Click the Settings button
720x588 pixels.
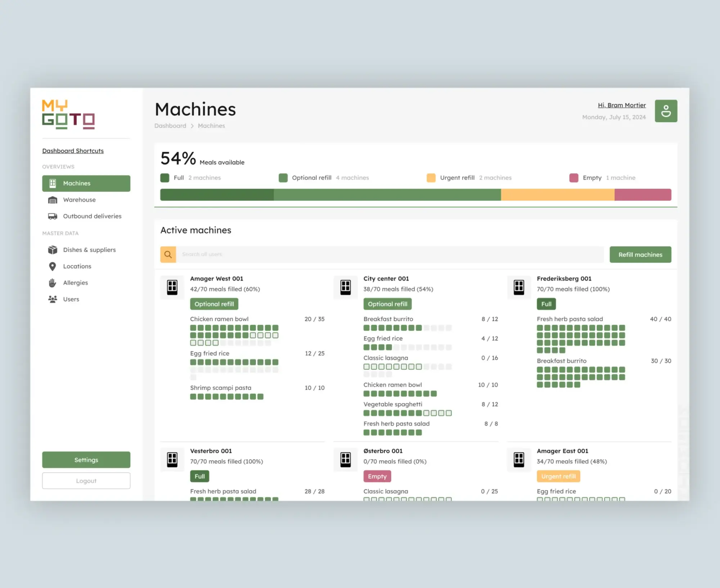[x=86, y=460]
